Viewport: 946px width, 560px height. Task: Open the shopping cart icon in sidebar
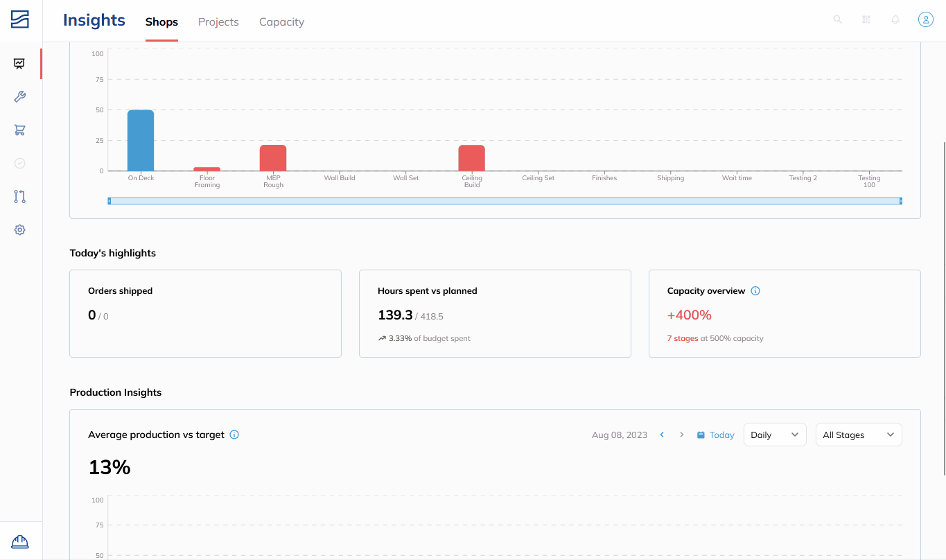point(19,130)
